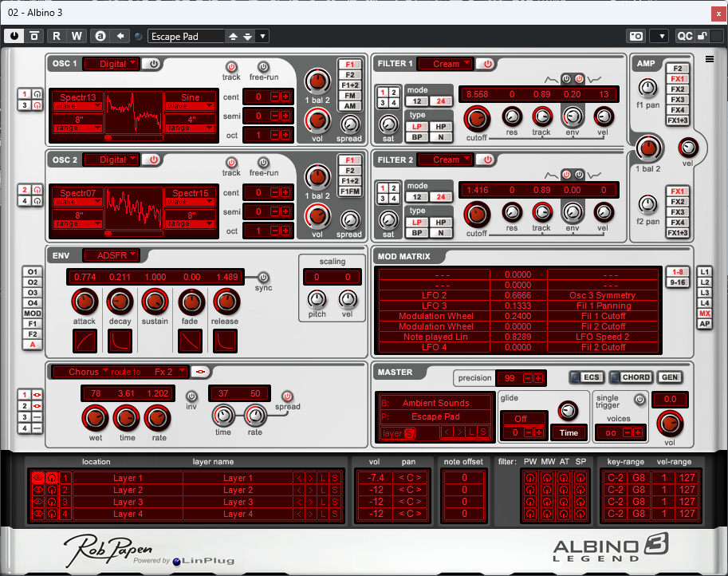Screen dimensions: 728x576
Task: Click the GEN button in MASTER
Action: (670, 377)
